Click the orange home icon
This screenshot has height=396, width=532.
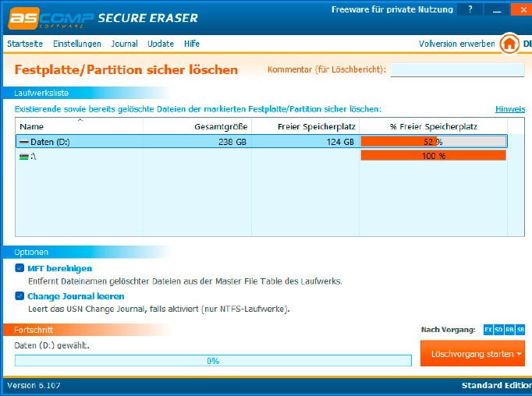coord(509,44)
